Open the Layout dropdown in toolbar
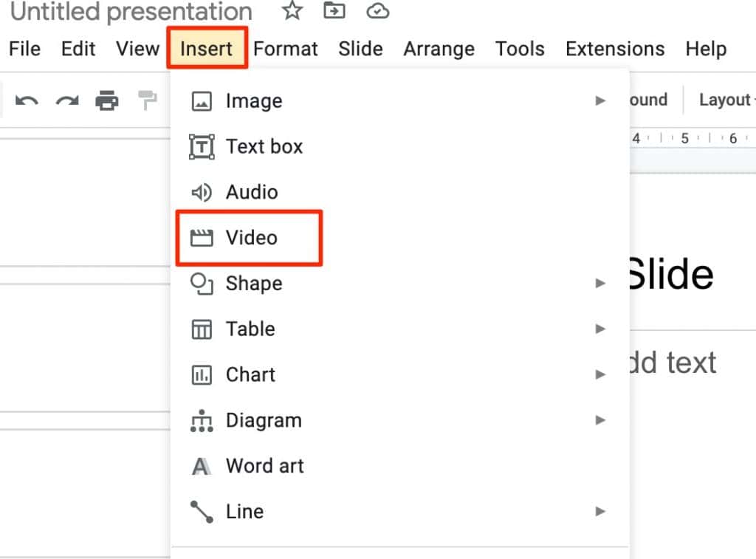This screenshot has height=559, width=756. [x=726, y=100]
